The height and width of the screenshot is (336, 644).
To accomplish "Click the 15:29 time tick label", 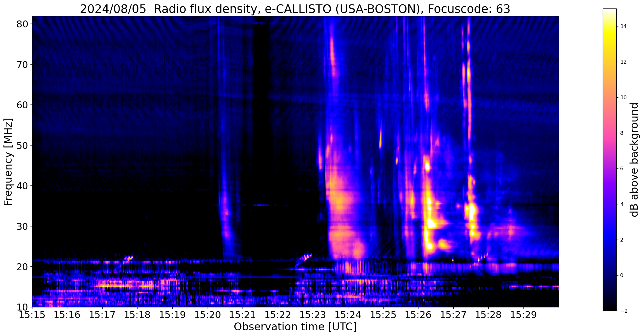I will coord(524,315).
